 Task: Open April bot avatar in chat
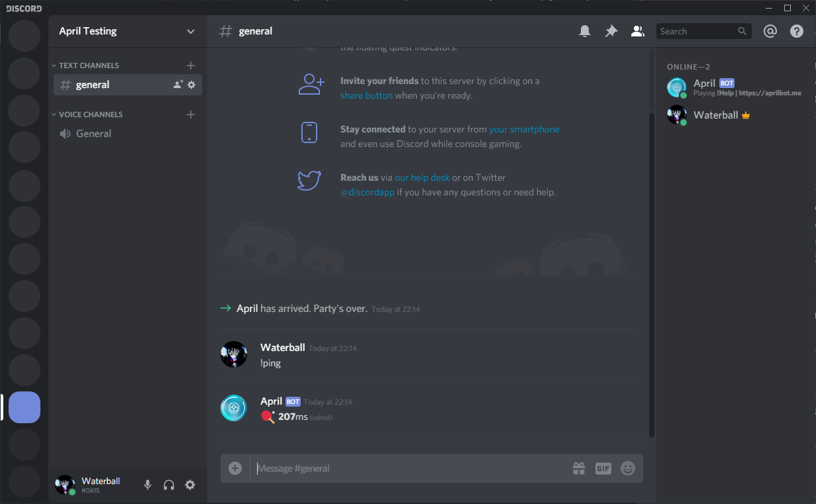pos(234,408)
